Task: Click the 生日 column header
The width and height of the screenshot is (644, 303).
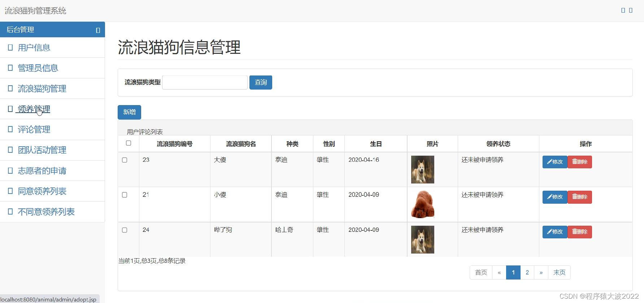Action: 376,144
